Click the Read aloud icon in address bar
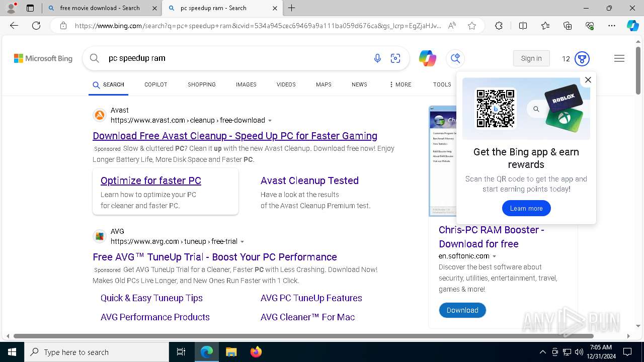 [x=452, y=26]
